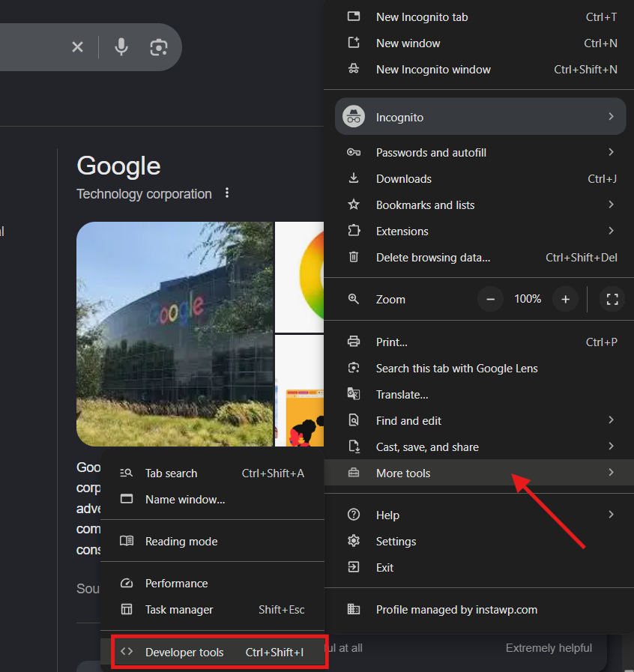
Task: Click the star icon for Bookmarks and lists
Action: tap(354, 205)
